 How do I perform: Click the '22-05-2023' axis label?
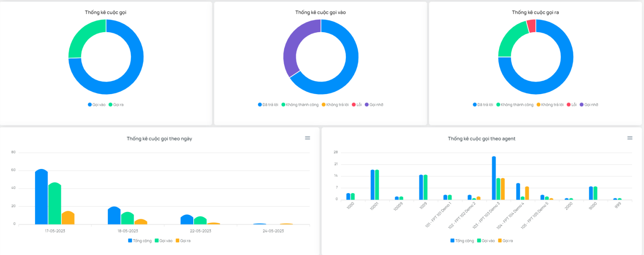[x=200, y=231]
